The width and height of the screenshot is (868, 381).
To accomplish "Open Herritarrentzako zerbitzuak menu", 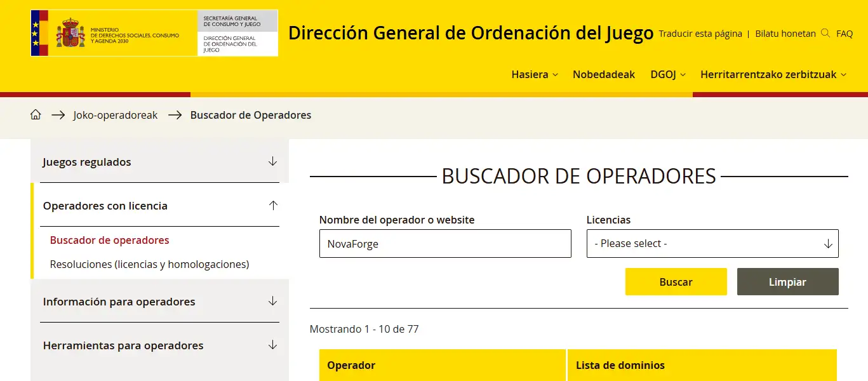I will click(x=773, y=74).
